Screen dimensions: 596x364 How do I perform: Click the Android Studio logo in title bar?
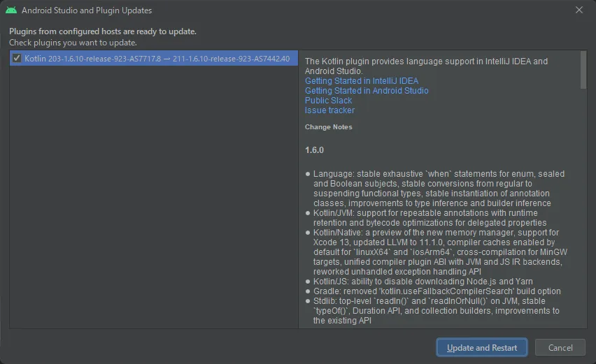(11, 10)
